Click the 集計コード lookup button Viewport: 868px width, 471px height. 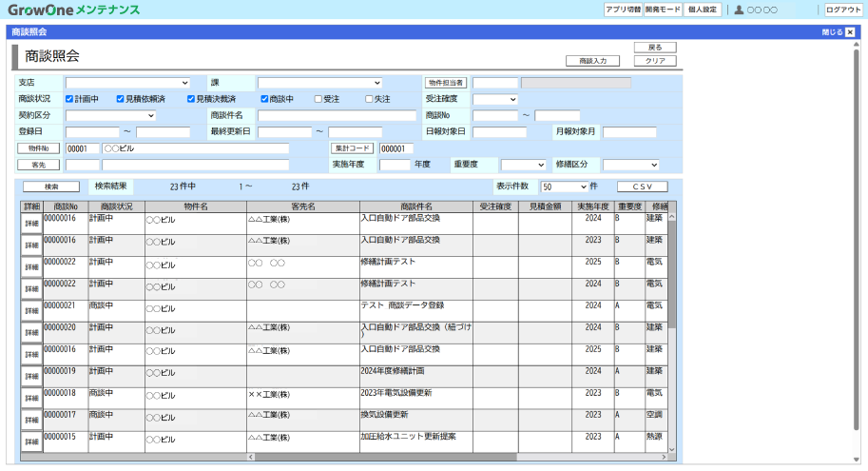pos(353,149)
